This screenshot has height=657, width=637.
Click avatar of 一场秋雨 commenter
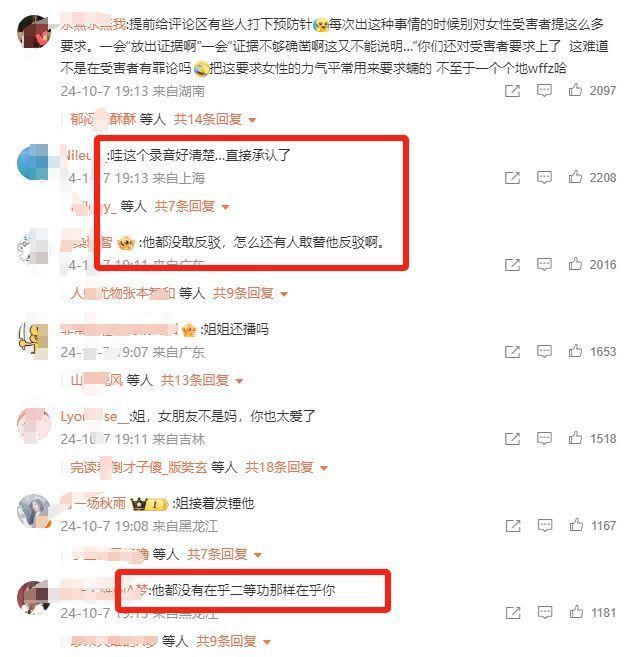[34, 511]
